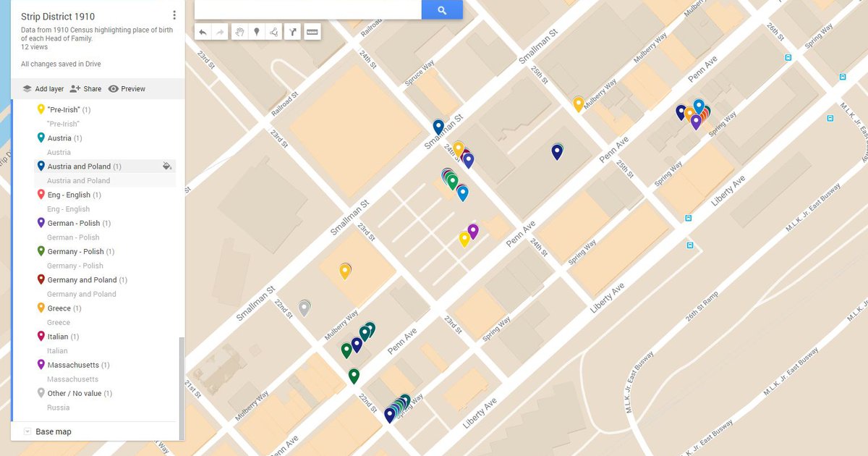Click the blue search magnifying glass icon
Screen dimensions: 868x456
click(x=442, y=9)
